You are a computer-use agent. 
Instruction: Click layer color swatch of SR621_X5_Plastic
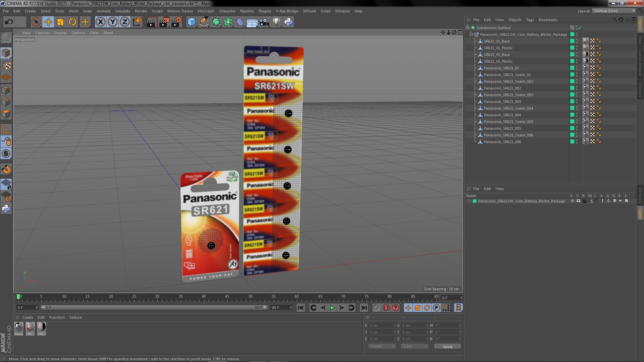point(572,61)
